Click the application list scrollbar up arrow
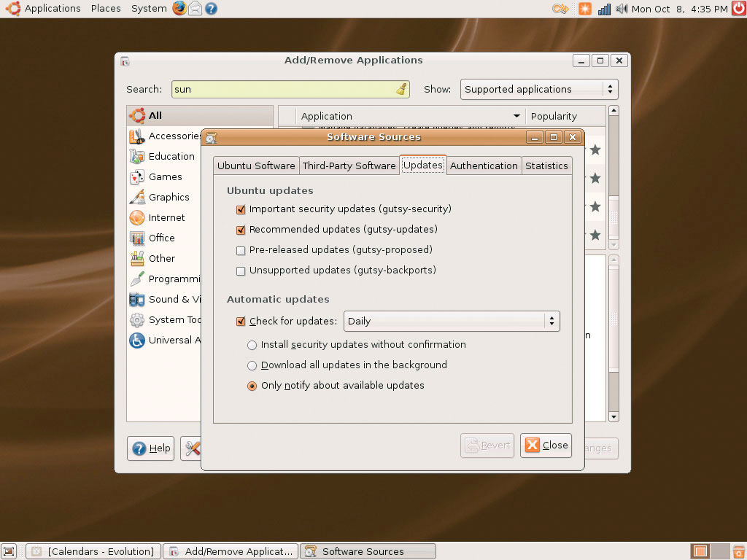This screenshot has height=560, width=747. (x=614, y=111)
